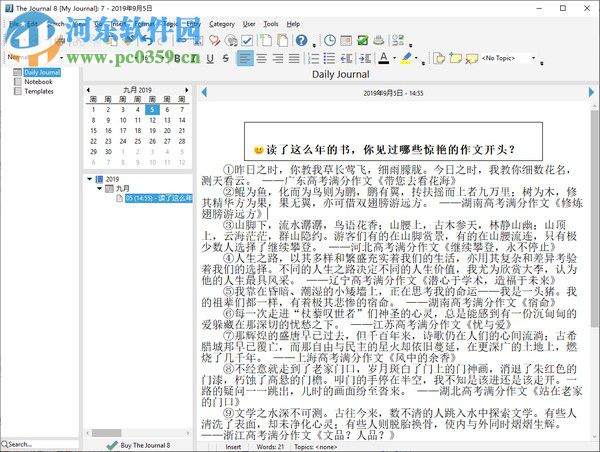Collapse the 2019 tree node
Viewport: 600px width, 452px height.
point(90,179)
